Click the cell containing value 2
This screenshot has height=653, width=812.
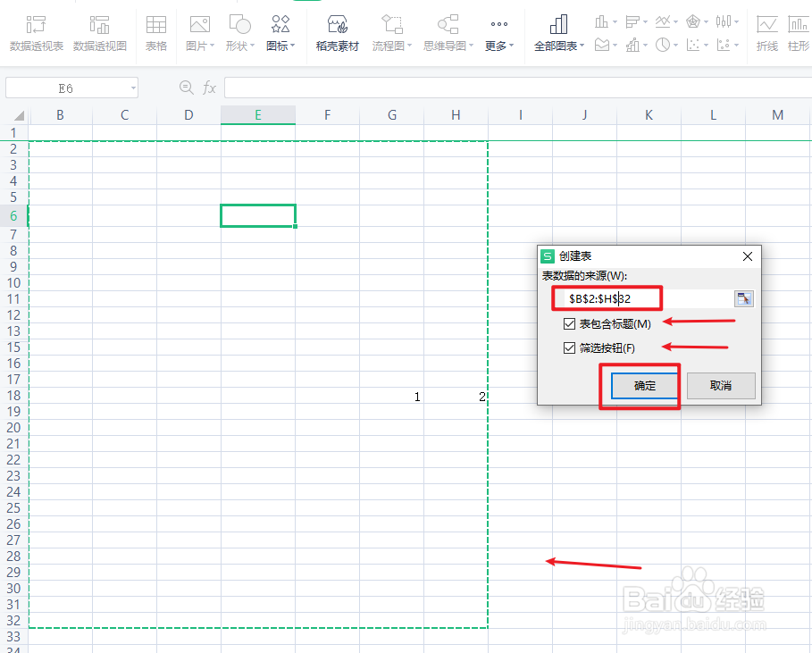[456, 396]
